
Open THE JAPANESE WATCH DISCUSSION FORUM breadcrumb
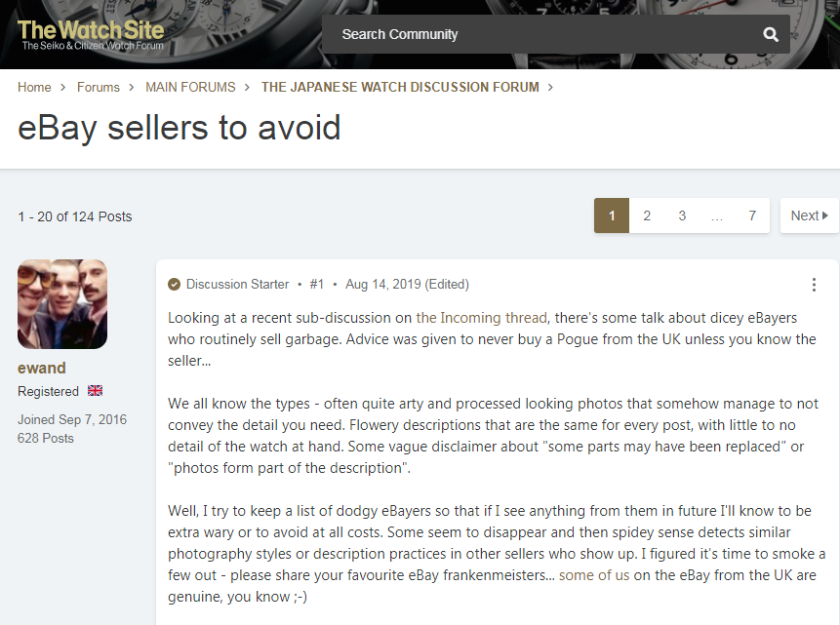coord(400,87)
